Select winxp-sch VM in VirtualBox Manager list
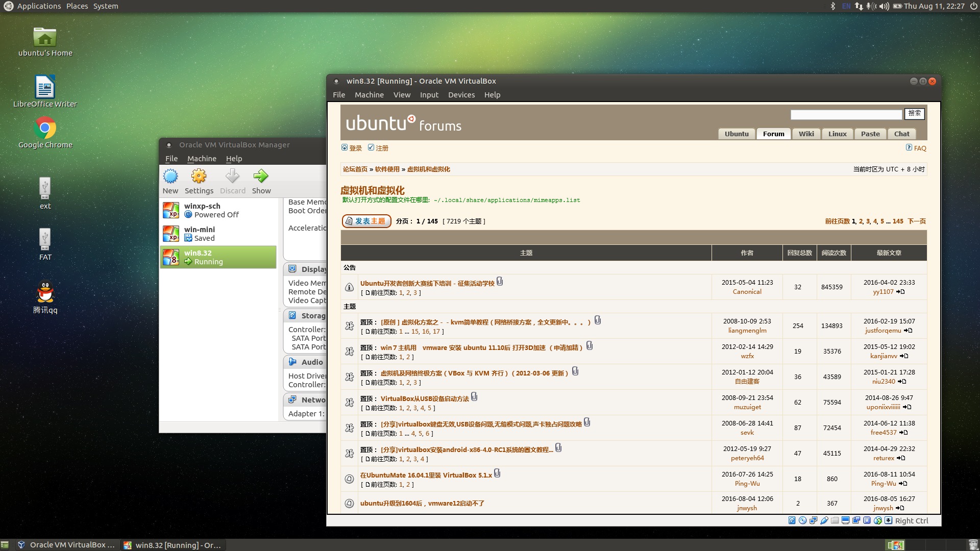Screen dimensions: 980x551 coord(218,210)
